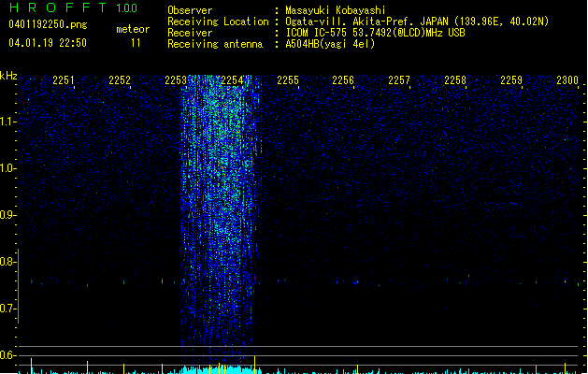588x374 pixels.
Task: Click the 2257 time axis marker
Action: [399, 80]
